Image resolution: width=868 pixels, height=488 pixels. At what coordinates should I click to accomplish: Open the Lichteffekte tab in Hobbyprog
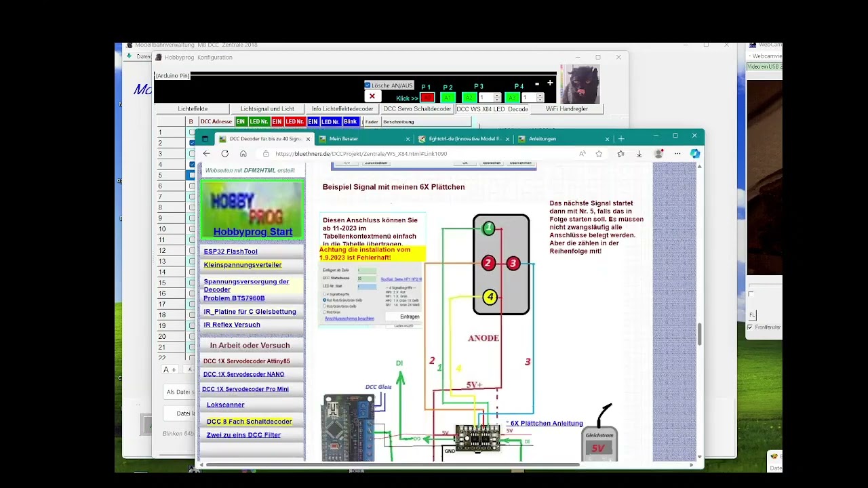point(193,109)
